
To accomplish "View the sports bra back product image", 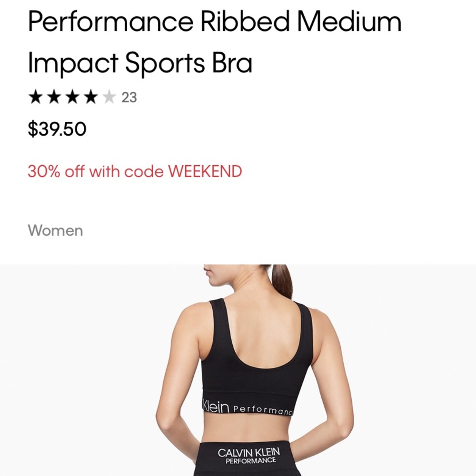I will pos(238,370).
